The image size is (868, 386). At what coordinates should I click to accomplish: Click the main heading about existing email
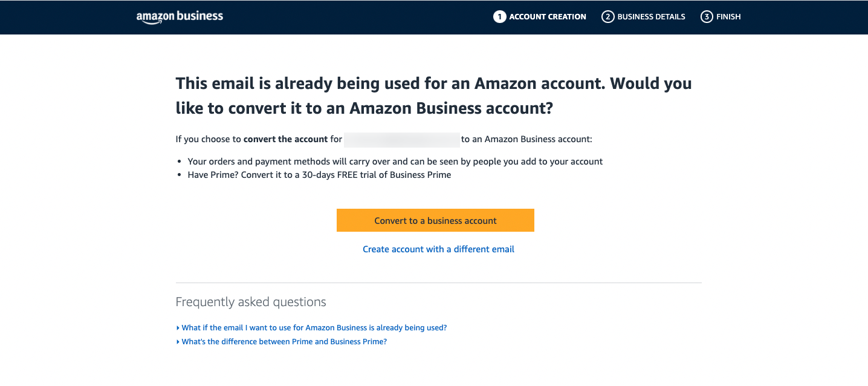433,96
